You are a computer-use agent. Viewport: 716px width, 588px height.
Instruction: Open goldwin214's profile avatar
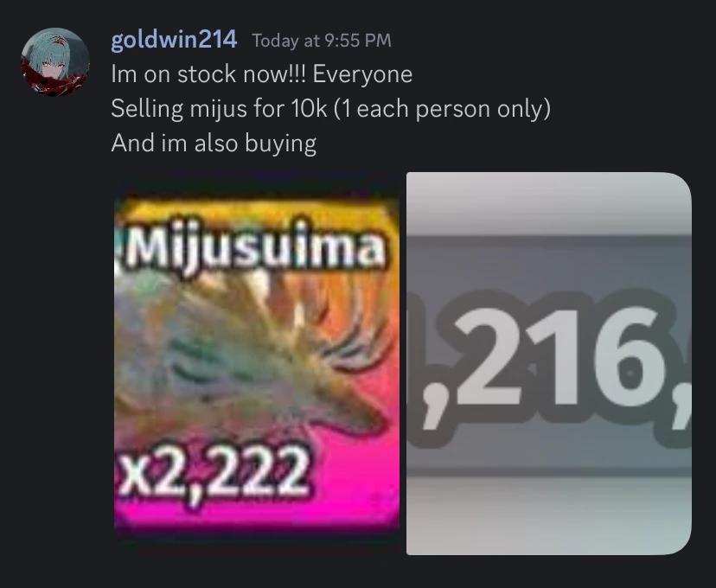[x=55, y=62]
